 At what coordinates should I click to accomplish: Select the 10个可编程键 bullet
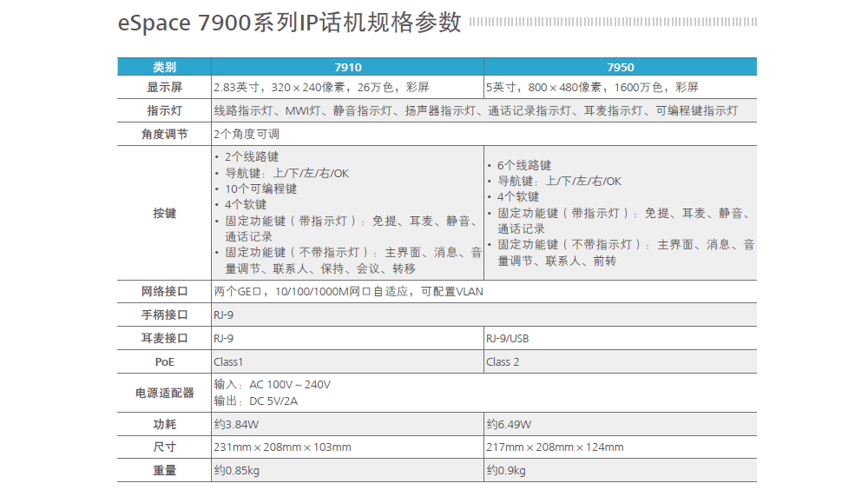tap(260, 189)
